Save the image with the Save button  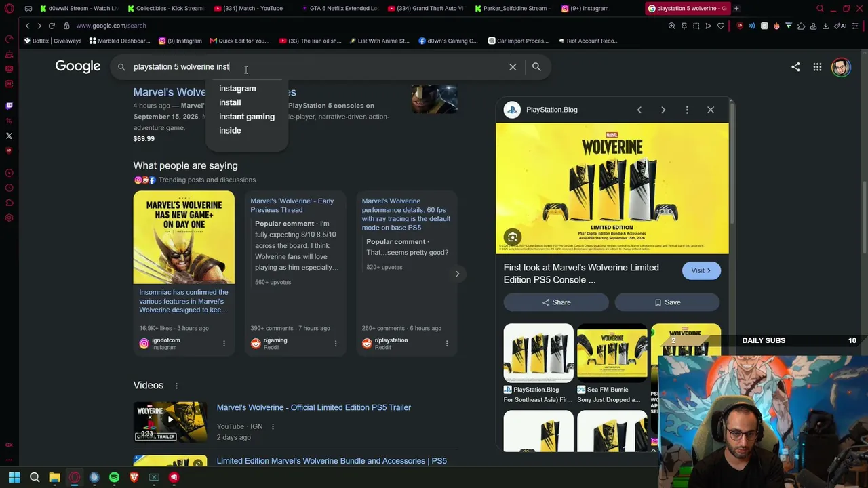(x=667, y=302)
